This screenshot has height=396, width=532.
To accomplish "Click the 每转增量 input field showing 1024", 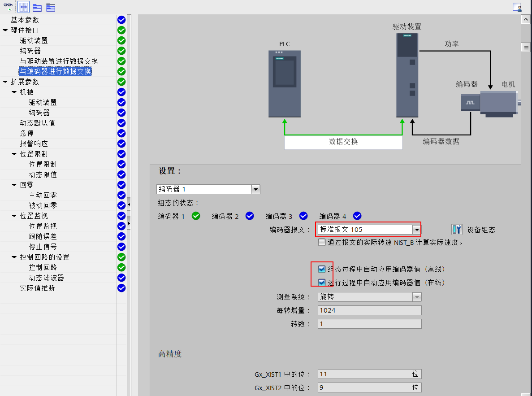I will coord(369,310).
